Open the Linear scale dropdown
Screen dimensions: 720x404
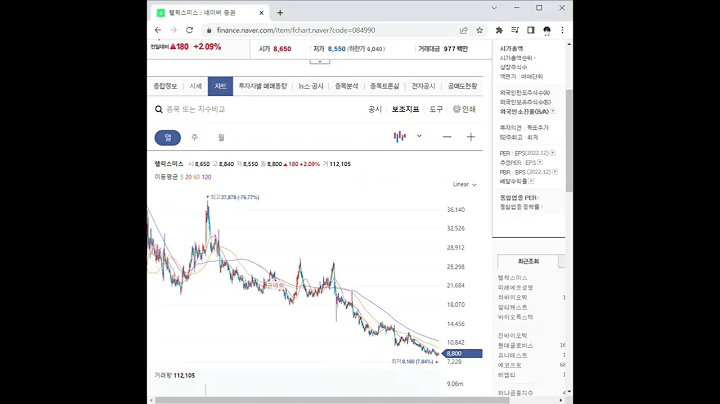465,185
